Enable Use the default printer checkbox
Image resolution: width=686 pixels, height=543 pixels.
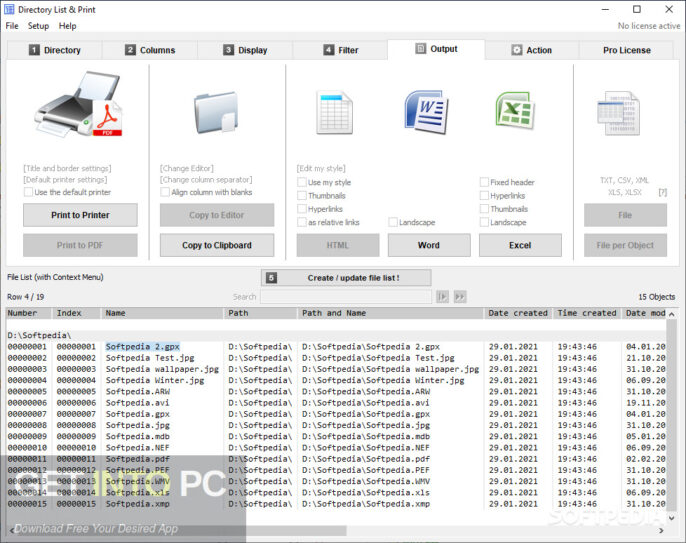(28, 192)
